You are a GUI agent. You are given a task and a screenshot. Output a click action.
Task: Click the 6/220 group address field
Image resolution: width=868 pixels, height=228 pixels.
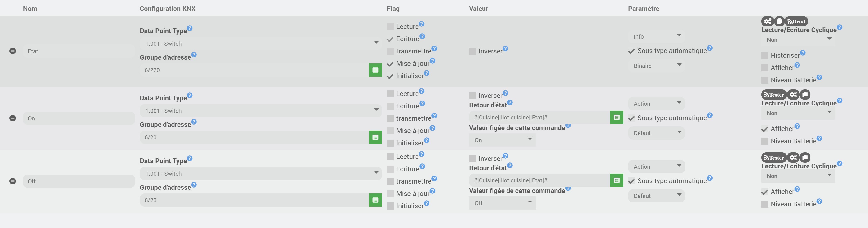tap(254, 70)
